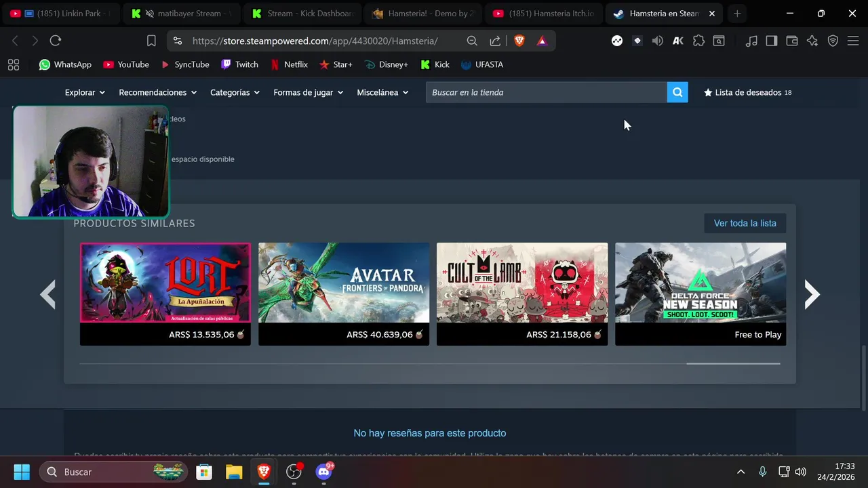This screenshot has width=868, height=488.
Task: Open the YouTube bookmark
Action: pos(126,64)
